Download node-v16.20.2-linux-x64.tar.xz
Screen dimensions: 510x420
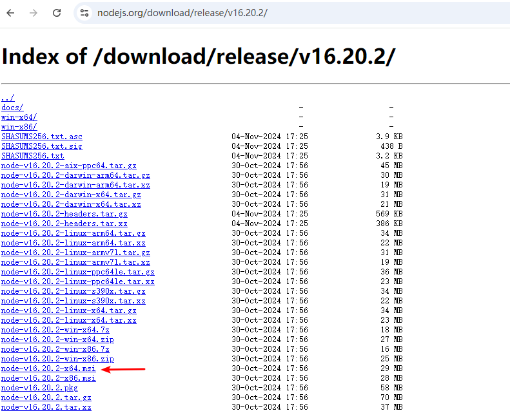click(x=68, y=320)
